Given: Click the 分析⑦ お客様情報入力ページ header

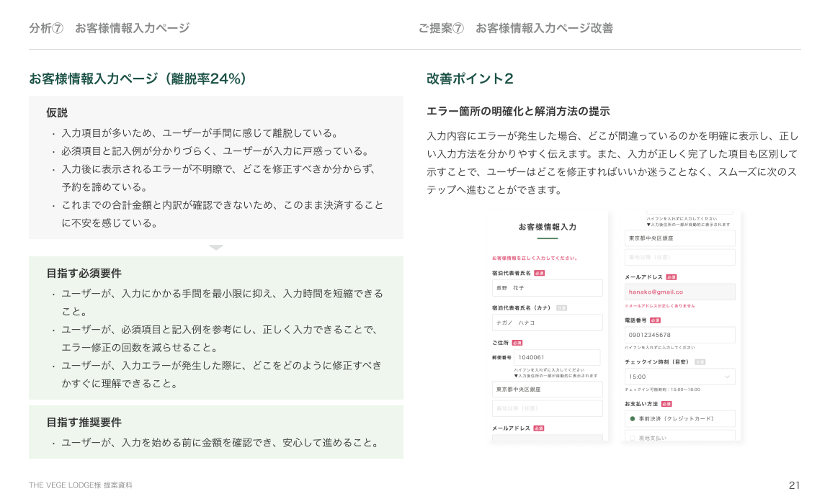Looking at the screenshot, I should [110, 28].
